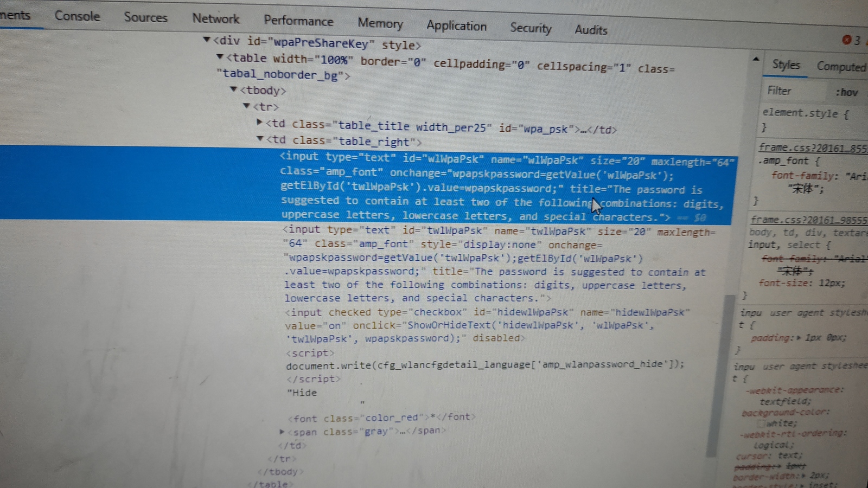868x488 pixels.
Task: Open the Computed pane tab
Action: tap(841, 67)
